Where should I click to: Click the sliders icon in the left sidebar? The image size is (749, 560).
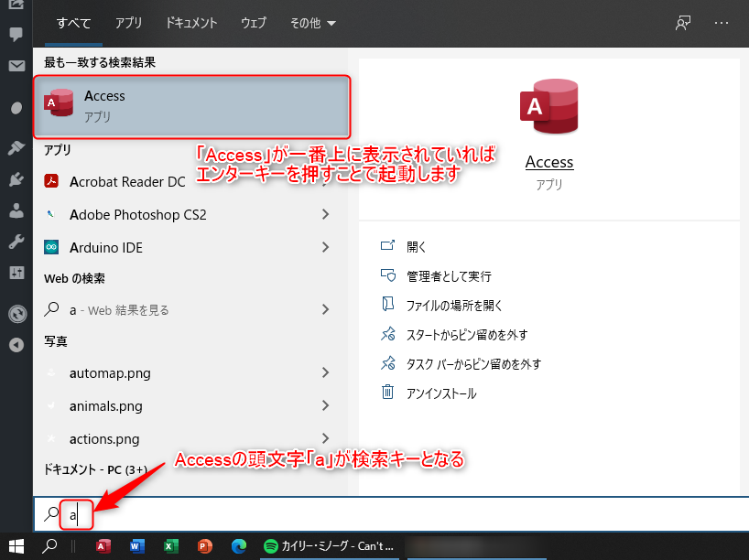tap(16, 273)
